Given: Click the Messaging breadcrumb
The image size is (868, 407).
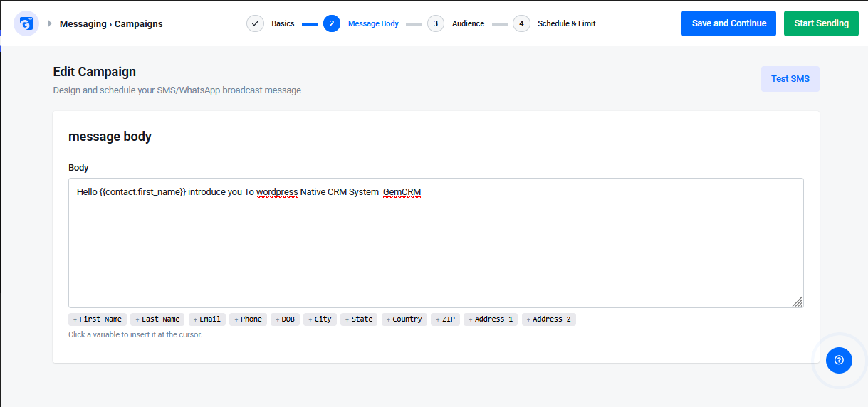Looking at the screenshot, I should pos(83,23).
